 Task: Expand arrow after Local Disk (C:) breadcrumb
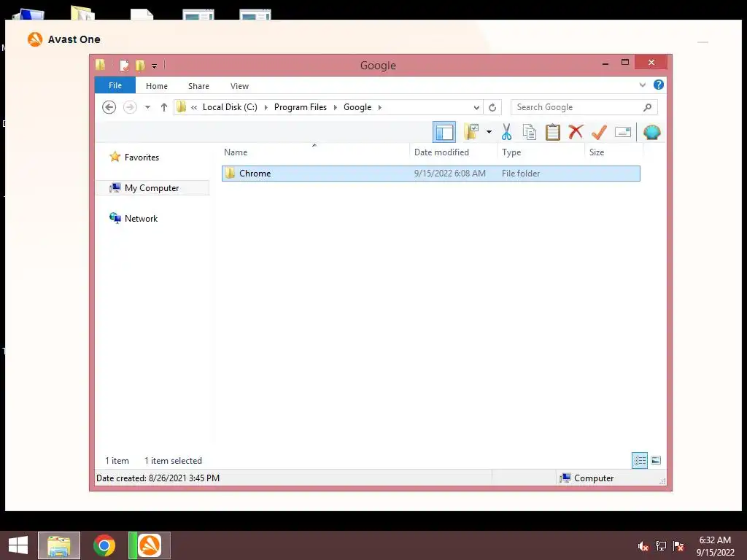tap(266, 107)
